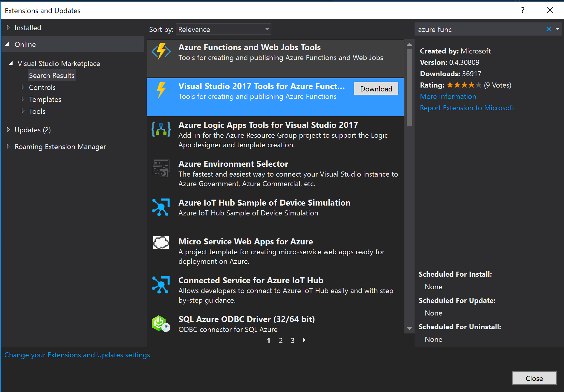Select SQL Azure ODBC Driver (32/64 bit) title
The image size is (564, 392).
point(247,319)
